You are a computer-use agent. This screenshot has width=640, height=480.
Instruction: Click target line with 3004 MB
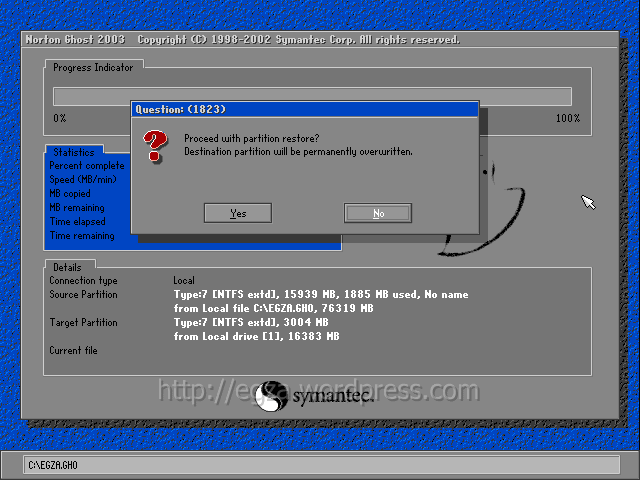251,322
